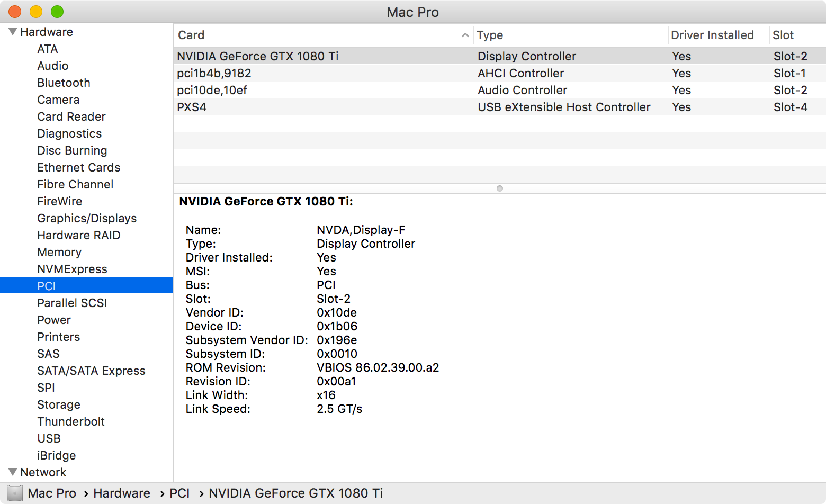Select SAS in the sidebar

[48, 354]
